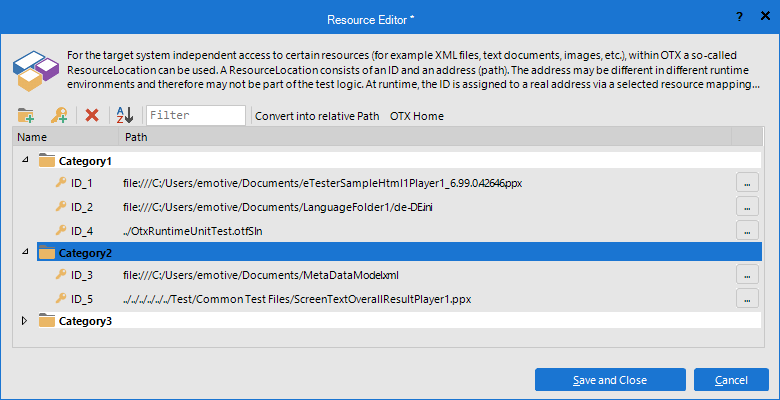Click the add resource key icon
Viewport: 780px width, 400px height.
pos(59,115)
